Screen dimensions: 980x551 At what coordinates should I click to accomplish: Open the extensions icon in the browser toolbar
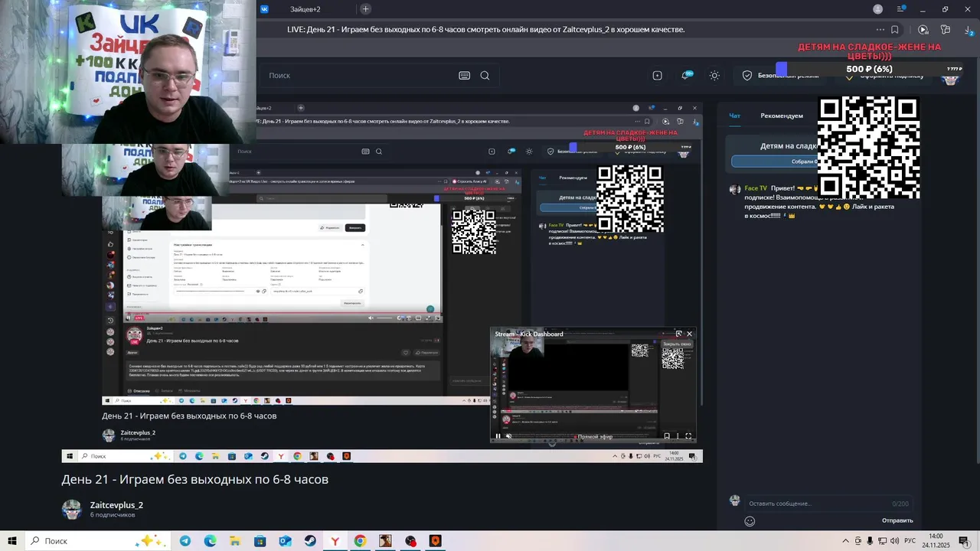(946, 30)
